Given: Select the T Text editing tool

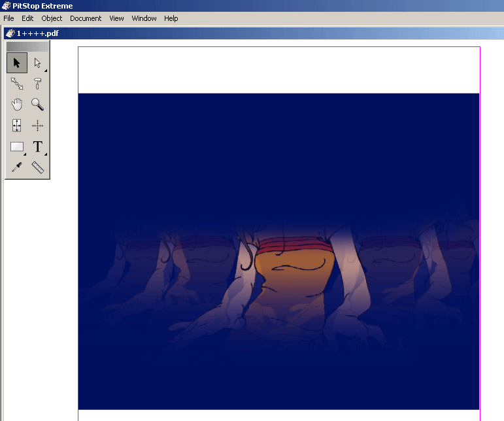Looking at the screenshot, I should pyautogui.click(x=38, y=146).
